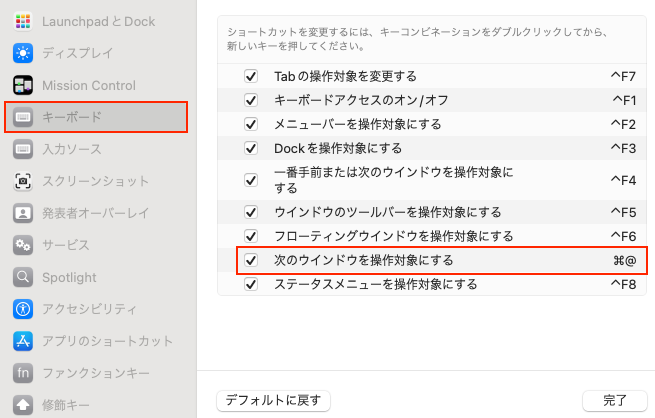Click the Launchpad と Dock sidebar icon
Viewport: 655px width, 418px height.
24,21
